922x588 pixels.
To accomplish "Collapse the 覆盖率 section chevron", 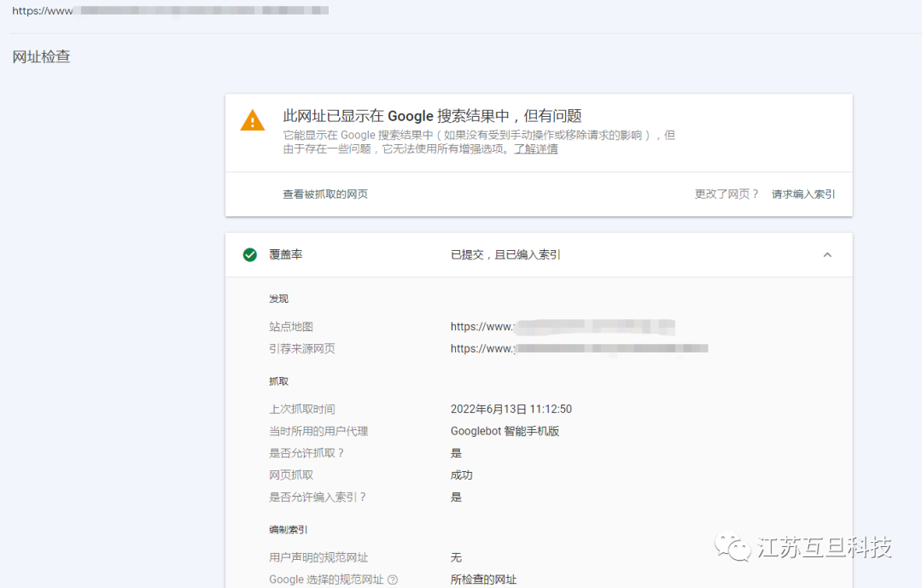I will click(827, 254).
